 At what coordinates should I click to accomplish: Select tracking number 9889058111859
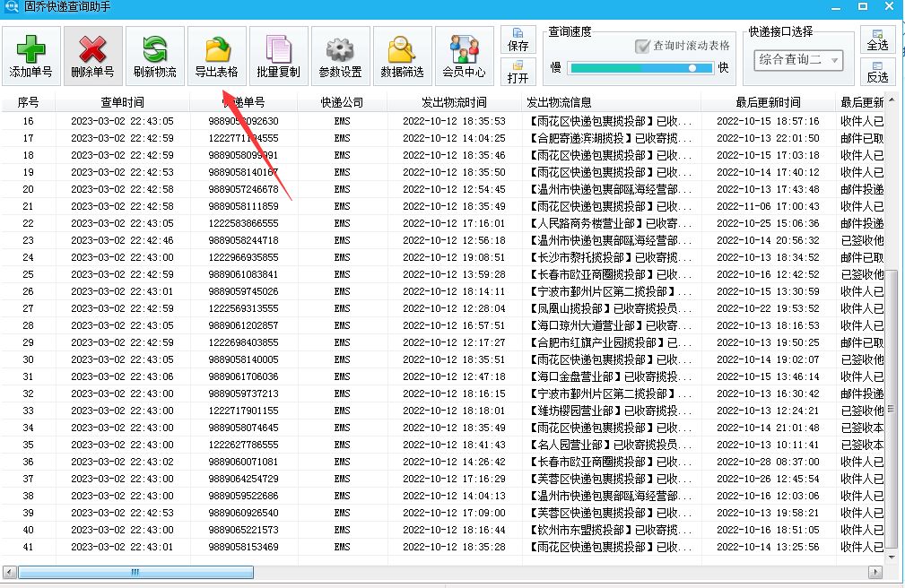click(243, 206)
